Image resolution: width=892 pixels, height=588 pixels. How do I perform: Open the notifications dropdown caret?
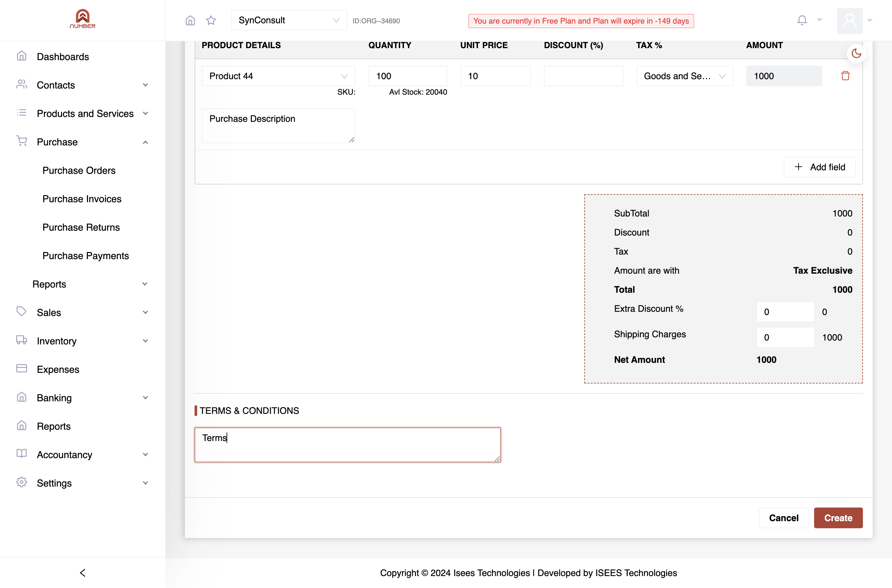[819, 20]
